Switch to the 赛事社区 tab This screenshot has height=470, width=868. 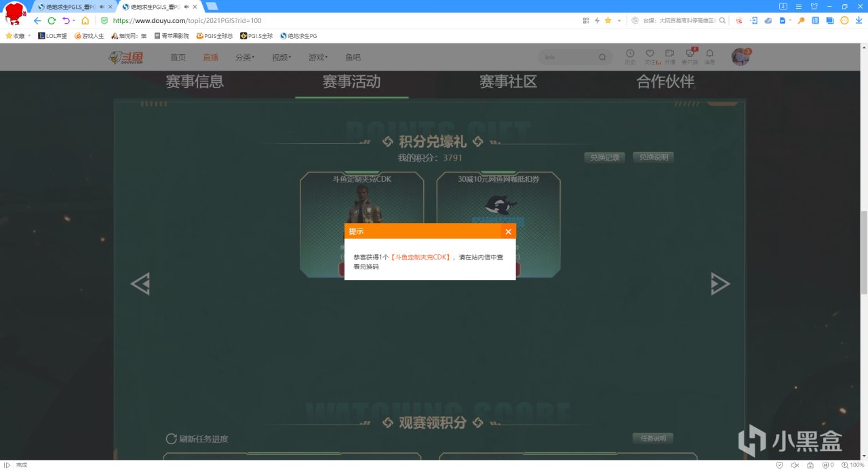click(x=508, y=82)
